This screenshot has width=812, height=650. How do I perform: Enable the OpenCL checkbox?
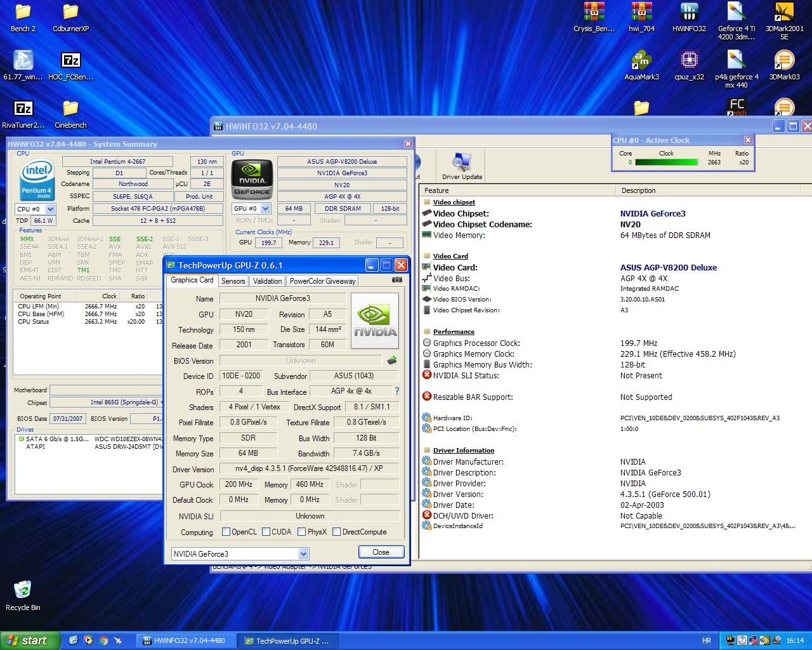click(x=226, y=532)
